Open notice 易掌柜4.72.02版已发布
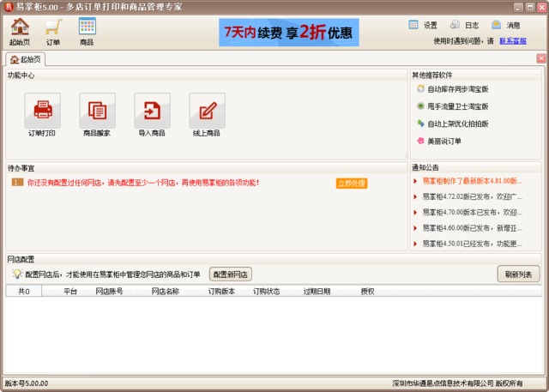 click(x=471, y=196)
